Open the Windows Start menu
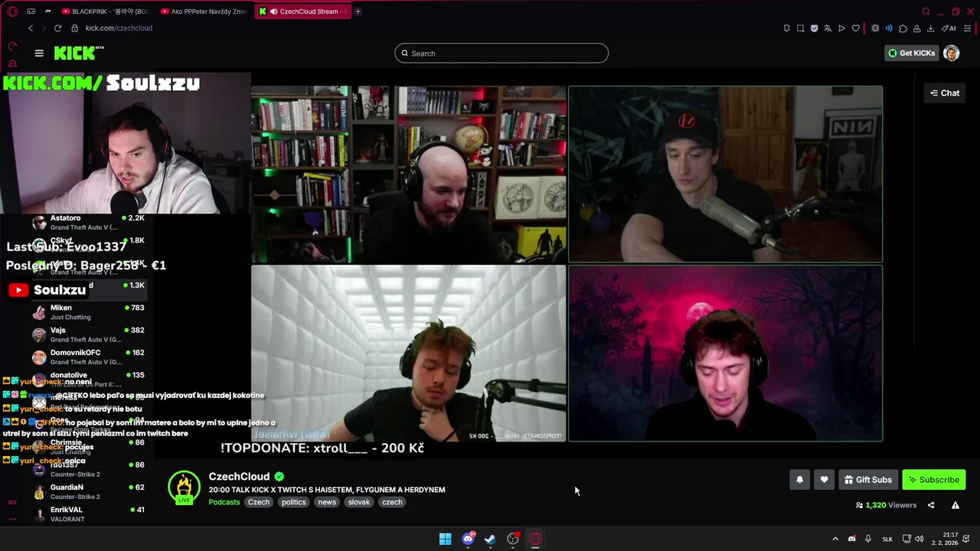980x551 pixels. coord(445,539)
